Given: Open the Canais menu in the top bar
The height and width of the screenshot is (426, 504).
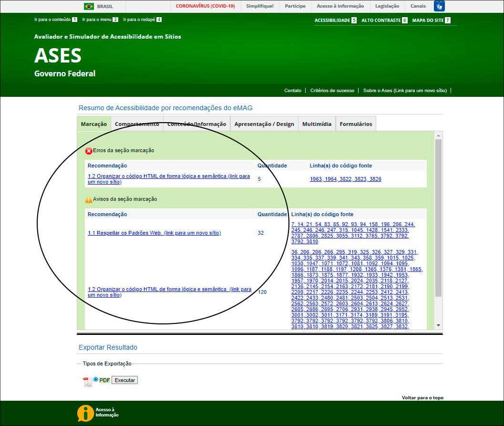Looking at the screenshot, I should 418,6.
